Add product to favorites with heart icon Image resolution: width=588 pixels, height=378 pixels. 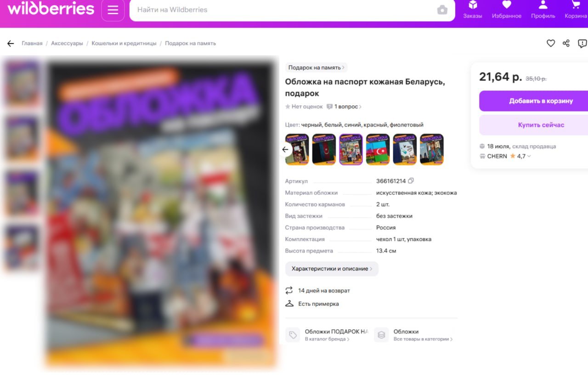[551, 43]
